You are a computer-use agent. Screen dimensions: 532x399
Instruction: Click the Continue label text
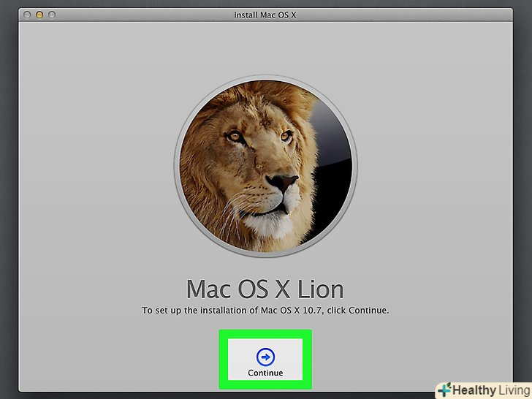265,373
